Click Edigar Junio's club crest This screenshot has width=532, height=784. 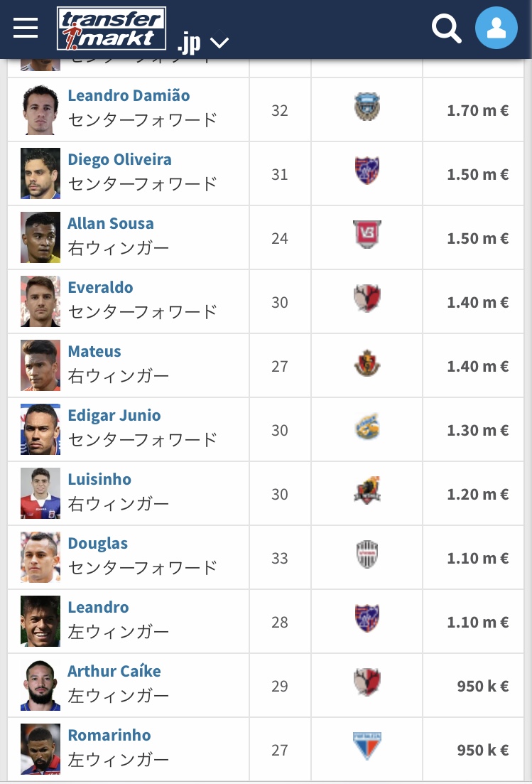point(367,426)
